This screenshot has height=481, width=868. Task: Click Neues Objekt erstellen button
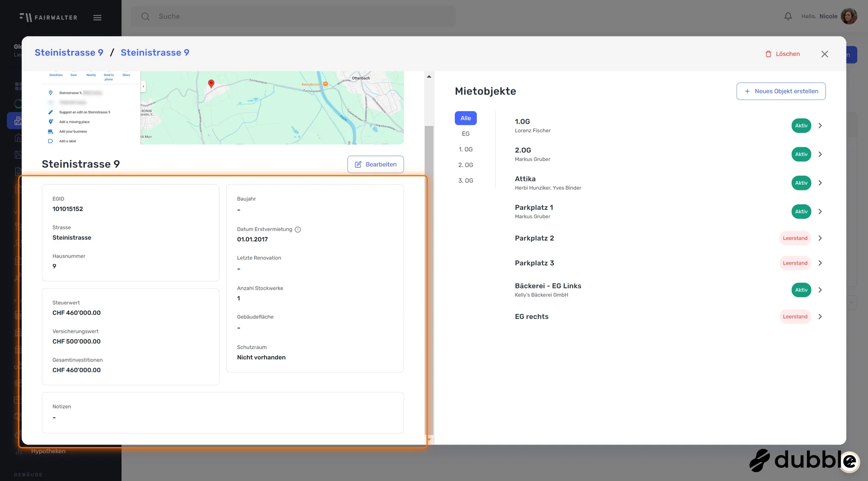tap(781, 91)
